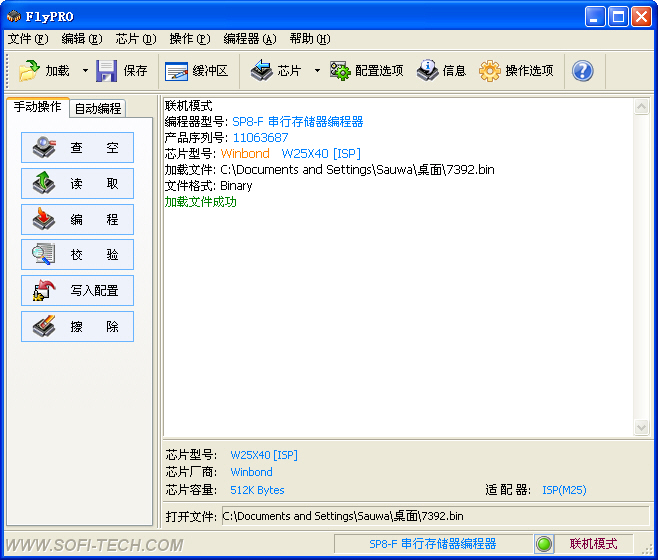Click the Info (信息) toolbar icon

[x=427, y=71]
